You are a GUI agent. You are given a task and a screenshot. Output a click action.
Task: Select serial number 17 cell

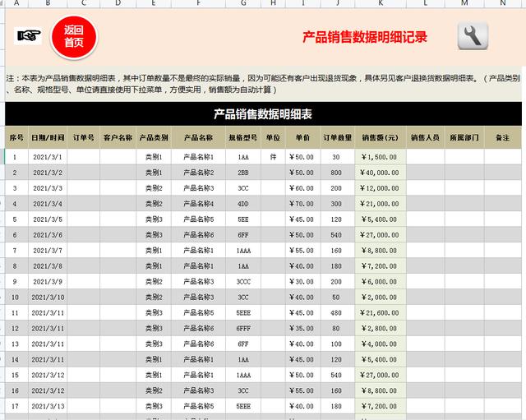(16, 406)
